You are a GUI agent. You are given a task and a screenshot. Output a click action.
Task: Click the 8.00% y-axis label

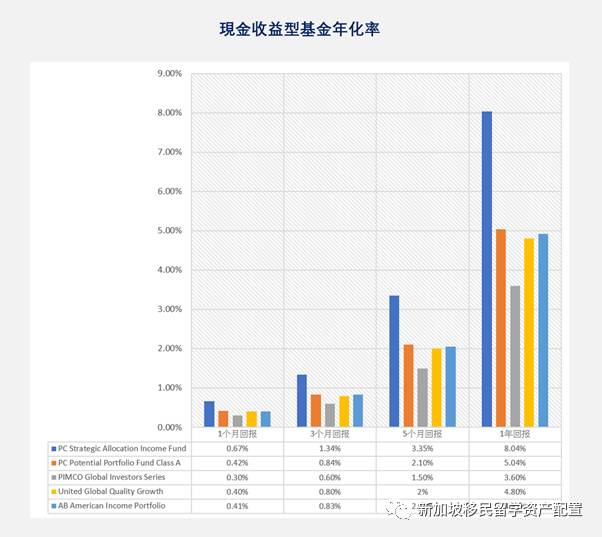point(169,113)
